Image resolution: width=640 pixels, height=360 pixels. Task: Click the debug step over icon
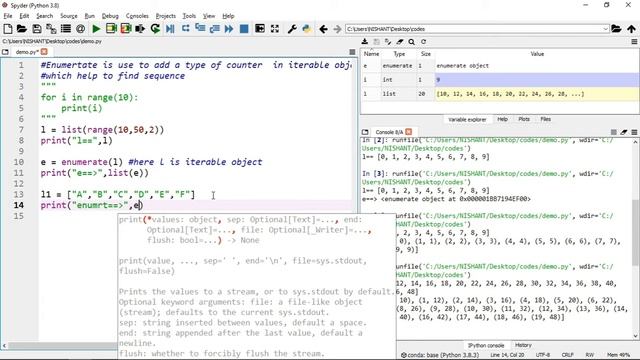point(185,29)
